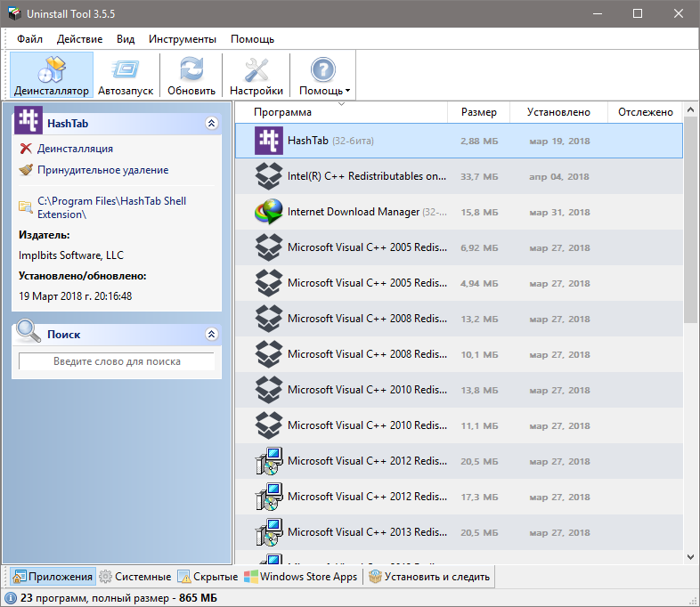Select Visual C++ 2012 20,5 МБ entry

pyautogui.click(x=459, y=462)
